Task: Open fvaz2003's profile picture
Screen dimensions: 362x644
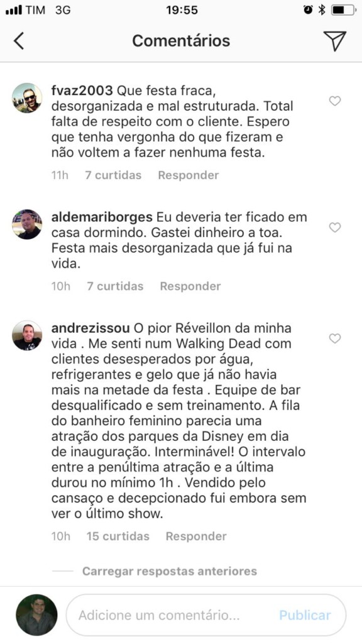Action: pos(27,97)
